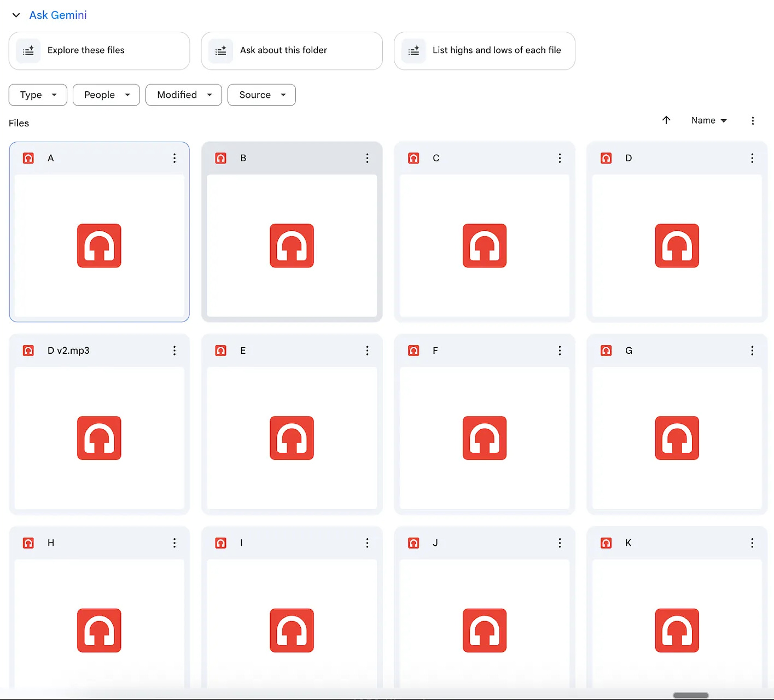Open more actions menu for file E

pos(367,351)
